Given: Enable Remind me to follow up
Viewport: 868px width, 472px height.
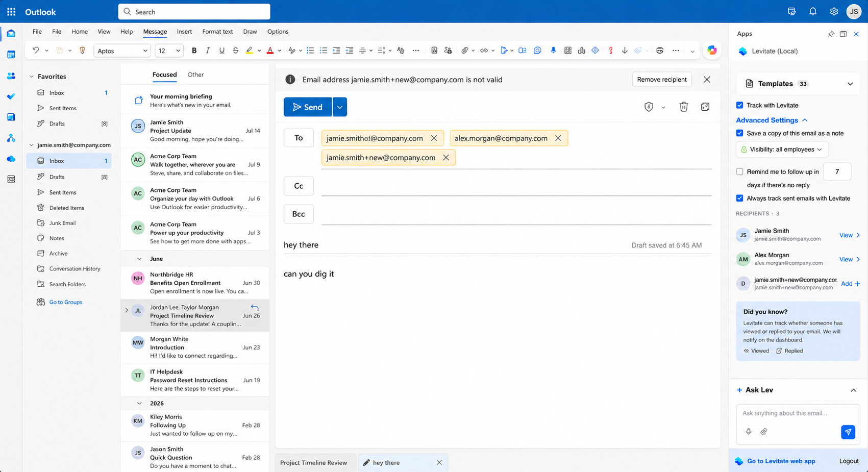Looking at the screenshot, I should pos(739,171).
